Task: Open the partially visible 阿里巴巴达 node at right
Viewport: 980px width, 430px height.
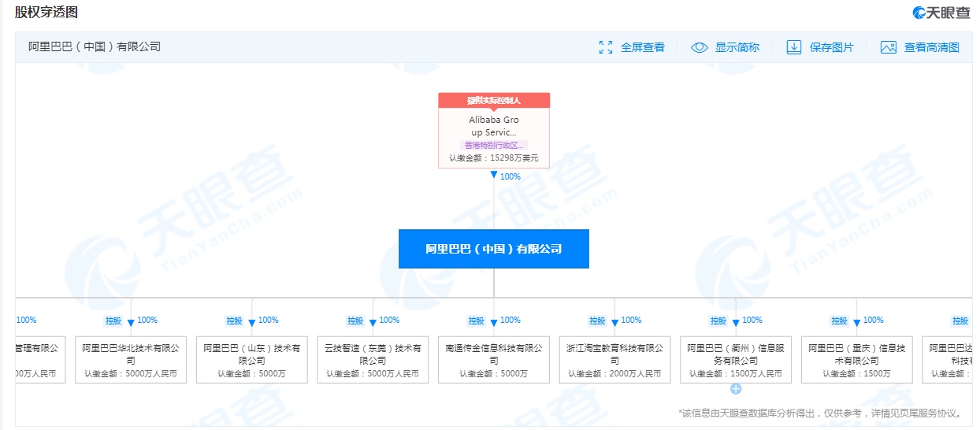Action: (948, 360)
